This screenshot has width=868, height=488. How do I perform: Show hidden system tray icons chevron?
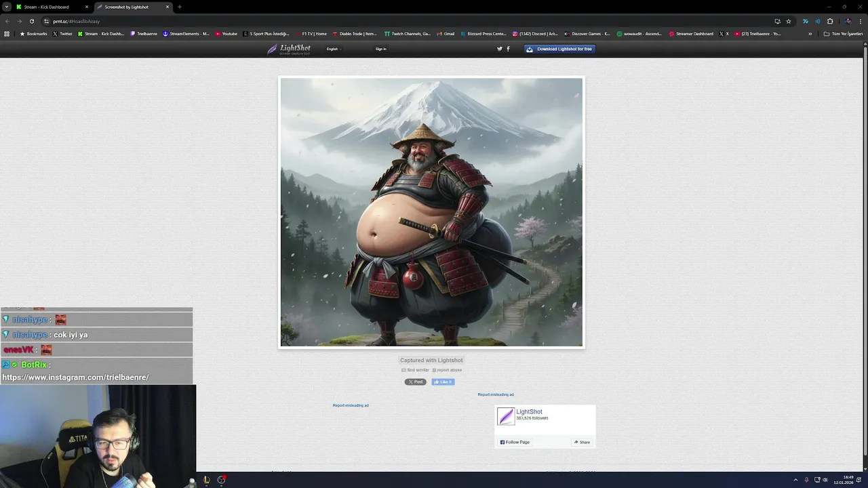795,480
